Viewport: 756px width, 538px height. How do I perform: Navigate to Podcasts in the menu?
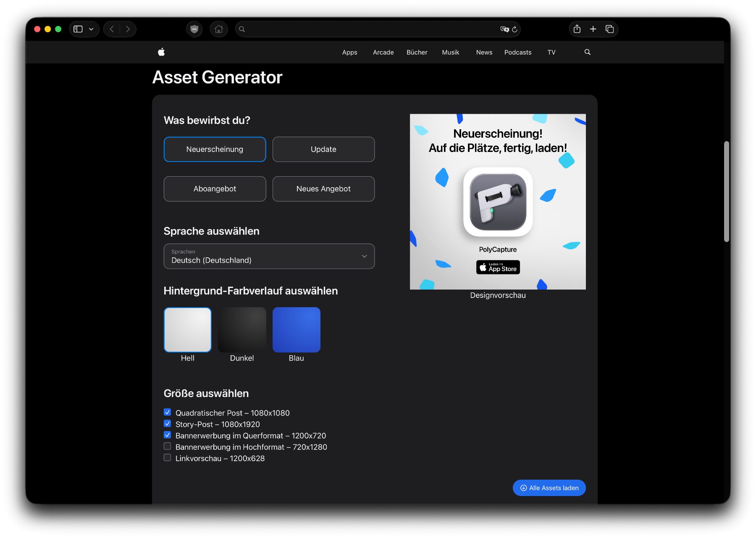coord(517,52)
